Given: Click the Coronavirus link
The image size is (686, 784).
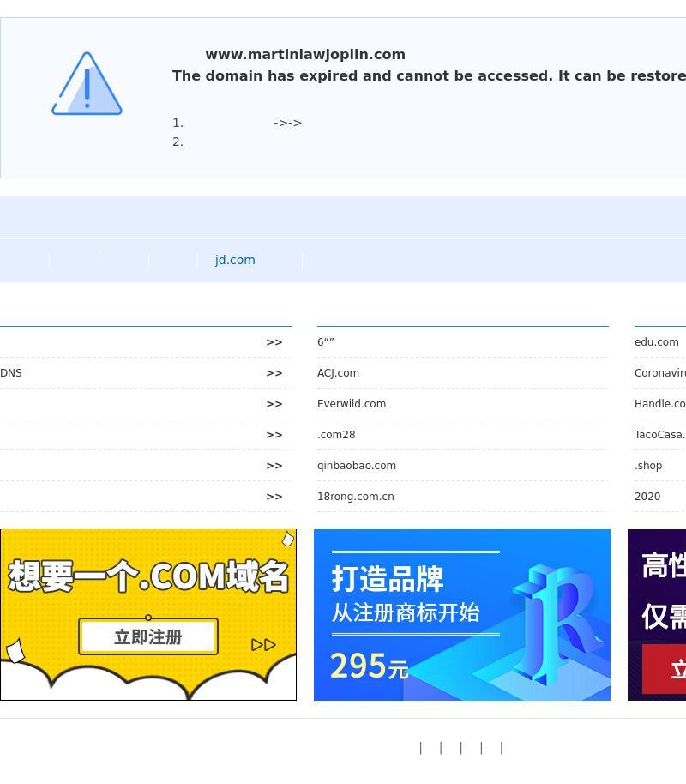Looking at the screenshot, I should [x=660, y=373].
